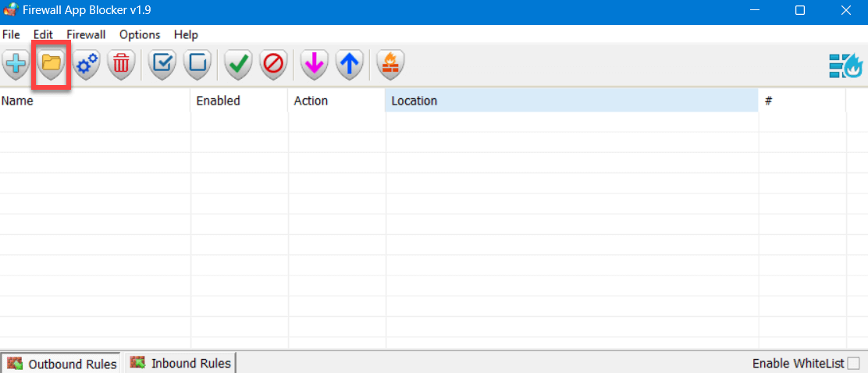
Task: Open firewall settings gear icon
Action: 86,65
